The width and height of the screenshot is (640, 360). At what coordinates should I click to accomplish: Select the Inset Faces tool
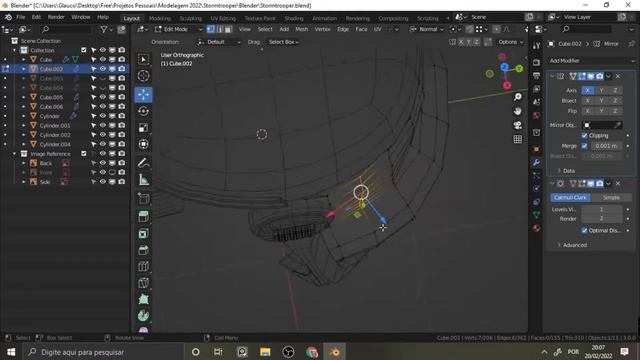[143, 233]
